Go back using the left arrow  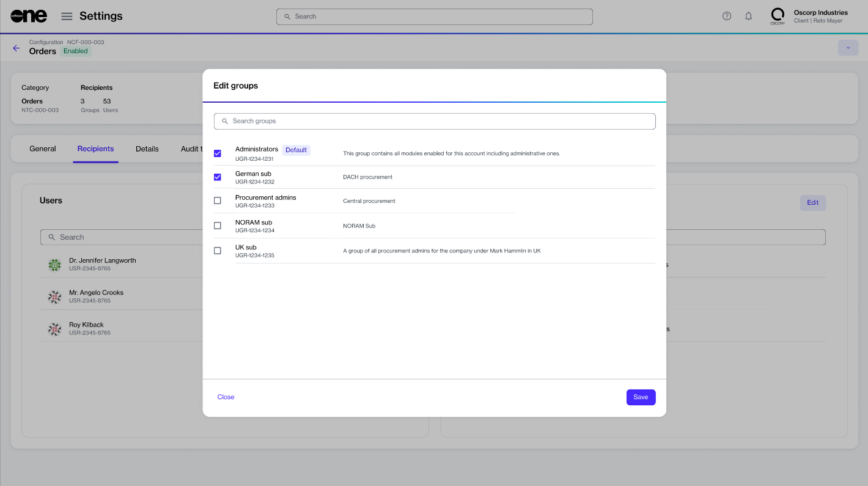pyautogui.click(x=17, y=48)
